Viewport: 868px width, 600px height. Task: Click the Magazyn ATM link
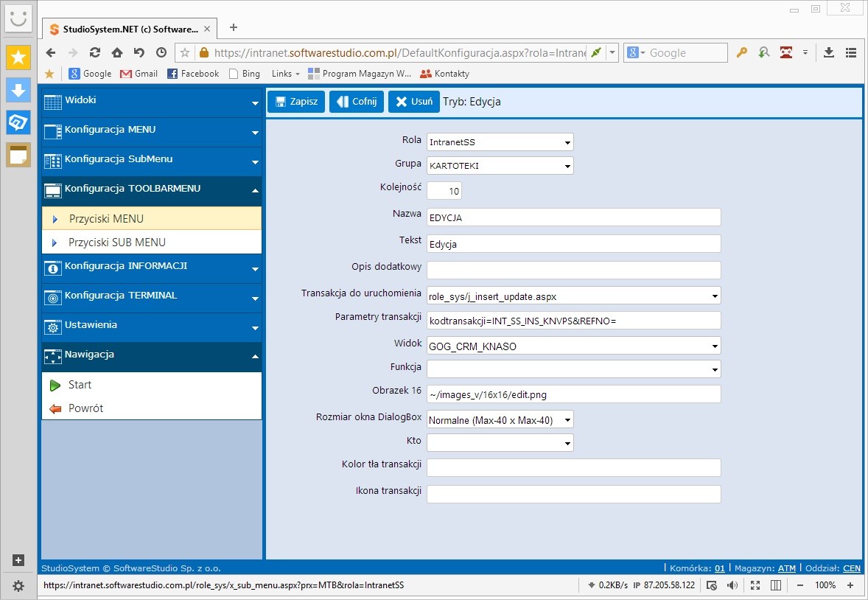pyautogui.click(x=787, y=568)
